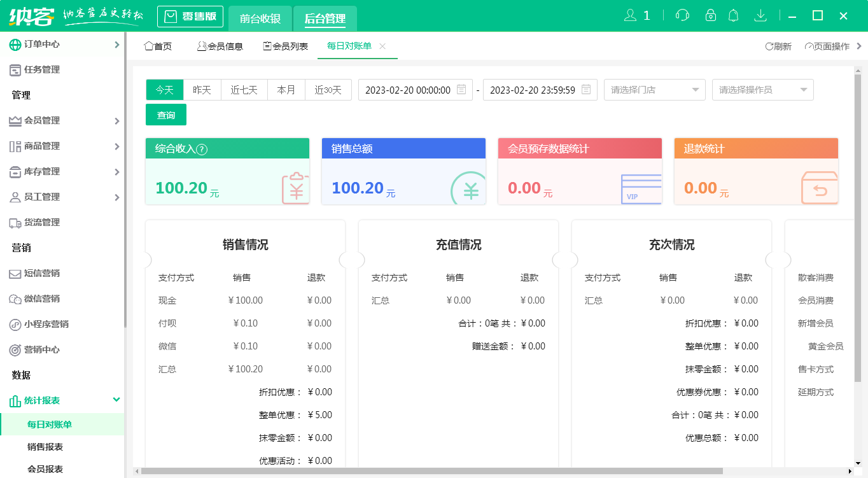Select the 本月 date filter

click(286, 90)
